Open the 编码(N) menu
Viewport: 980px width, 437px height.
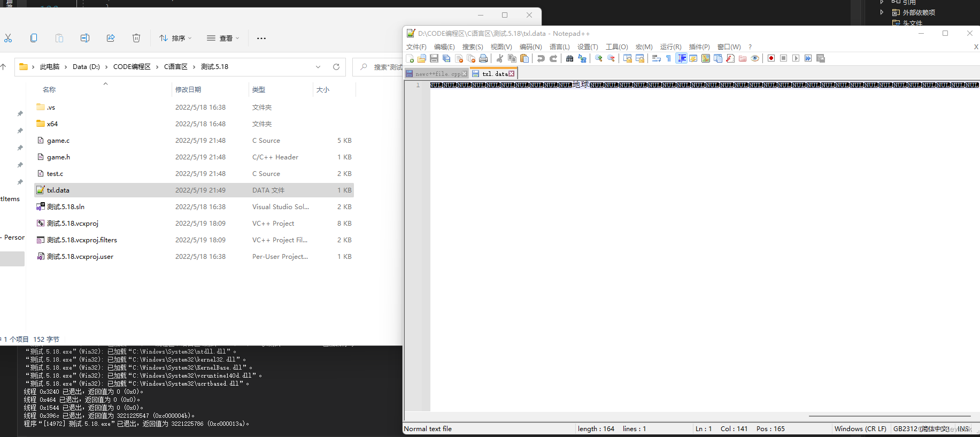tap(530, 47)
